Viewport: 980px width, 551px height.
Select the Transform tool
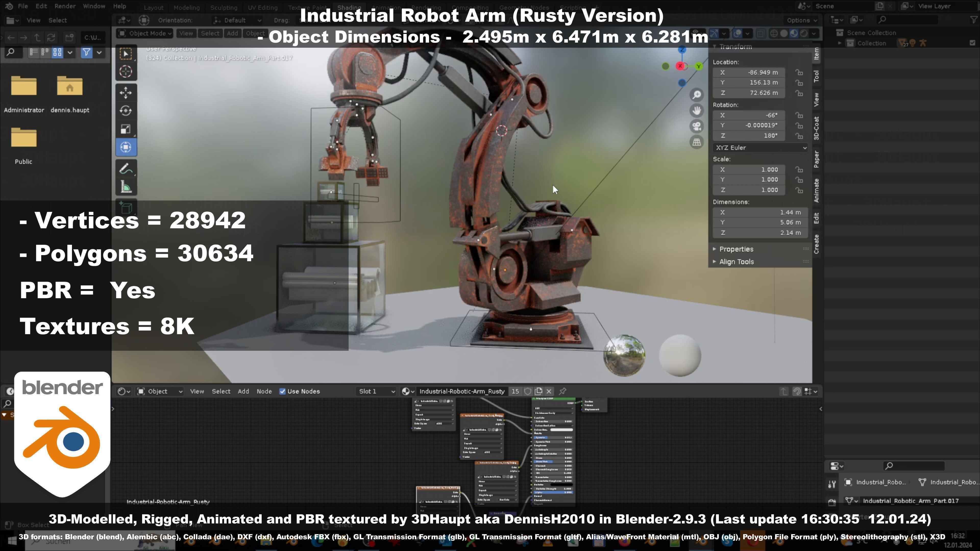pos(126,147)
